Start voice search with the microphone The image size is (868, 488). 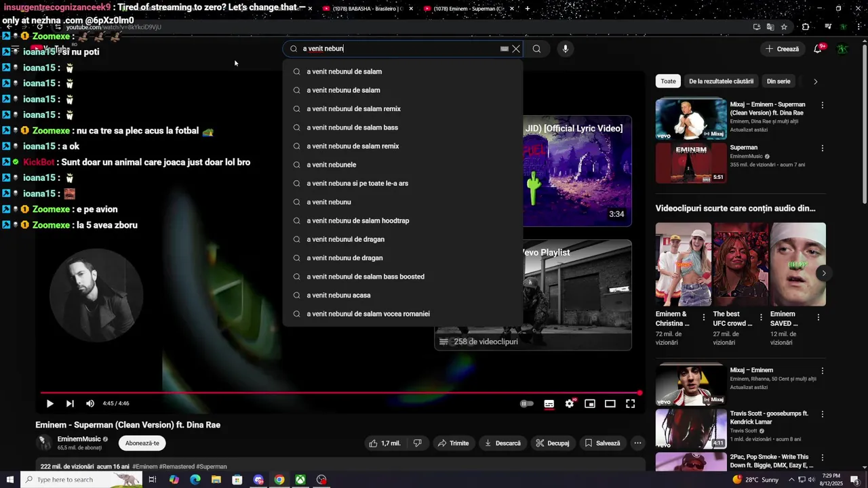[565, 49]
